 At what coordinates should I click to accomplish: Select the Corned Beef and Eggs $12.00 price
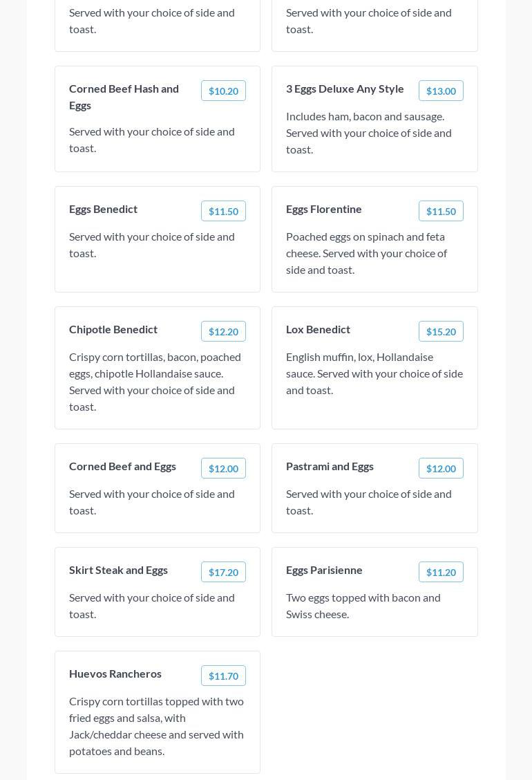(x=223, y=468)
